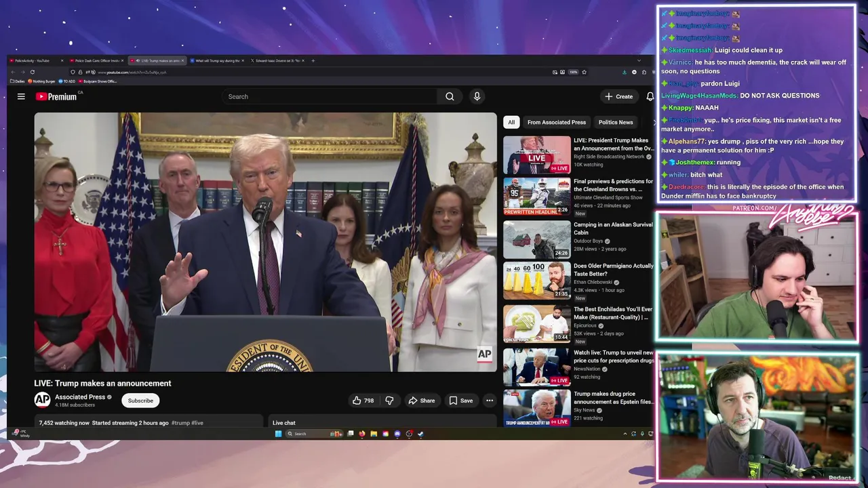The image size is (868, 488).
Task: Go back with browser back arrow
Action: (x=13, y=72)
